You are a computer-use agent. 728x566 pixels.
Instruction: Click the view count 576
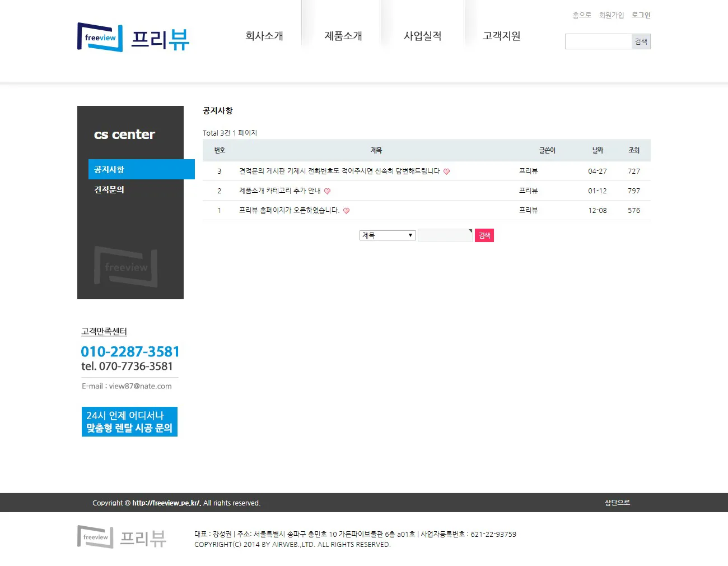tap(634, 210)
